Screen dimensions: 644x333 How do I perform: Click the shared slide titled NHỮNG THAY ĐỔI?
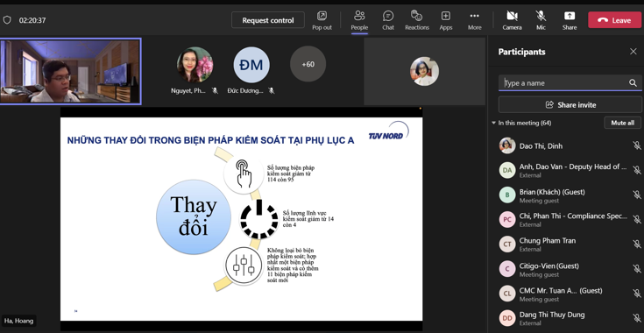click(242, 219)
